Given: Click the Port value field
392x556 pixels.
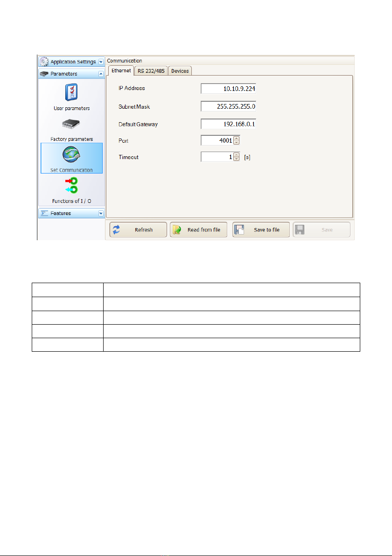Looking at the screenshot, I should click(217, 140).
